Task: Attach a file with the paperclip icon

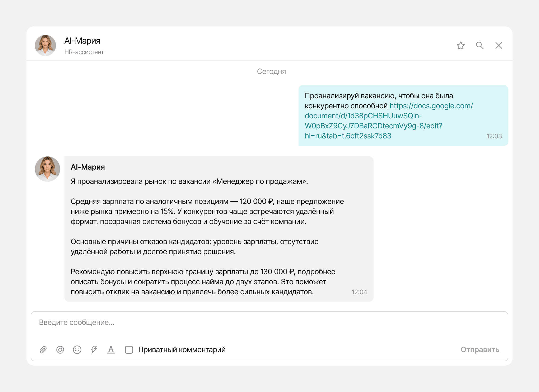Action: [43, 350]
